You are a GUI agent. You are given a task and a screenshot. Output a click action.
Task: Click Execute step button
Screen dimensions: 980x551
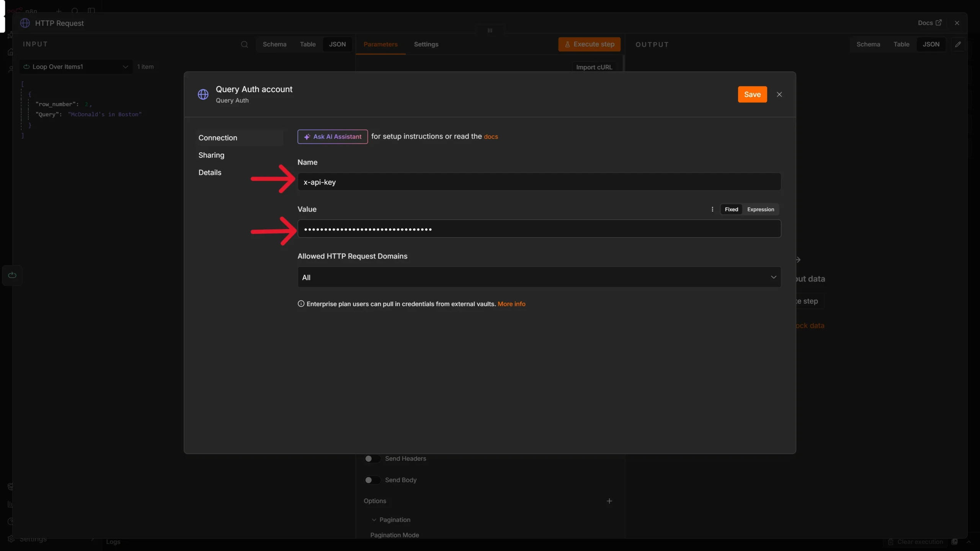tap(589, 44)
